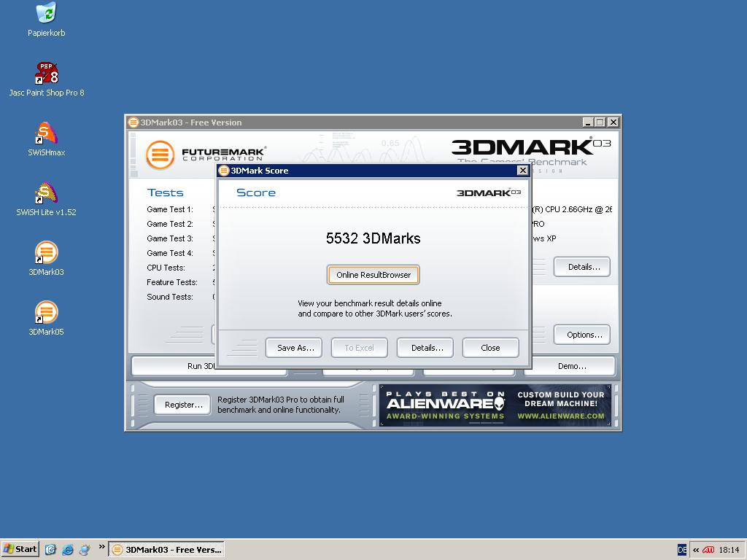Click the 3DMark Score dialog title icon
747x560 pixels.
tap(224, 171)
